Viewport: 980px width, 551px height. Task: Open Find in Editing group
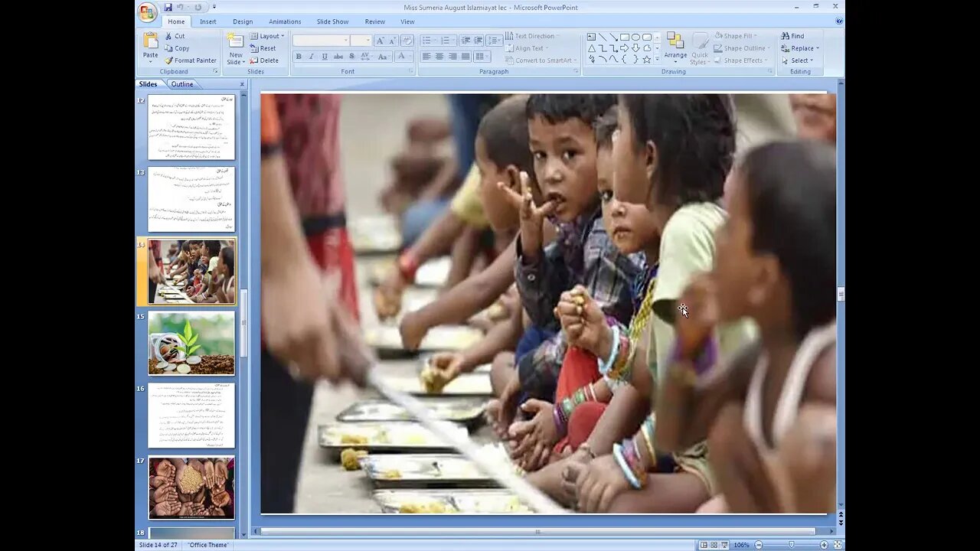point(792,36)
